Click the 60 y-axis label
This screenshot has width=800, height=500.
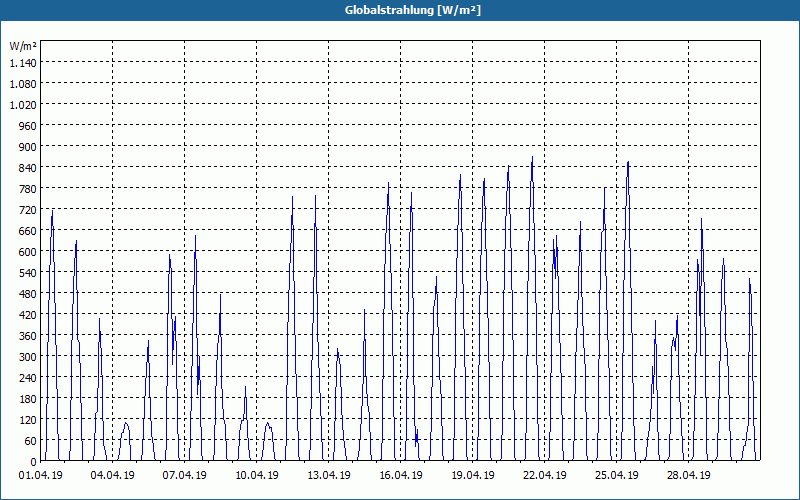pos(31,441)
